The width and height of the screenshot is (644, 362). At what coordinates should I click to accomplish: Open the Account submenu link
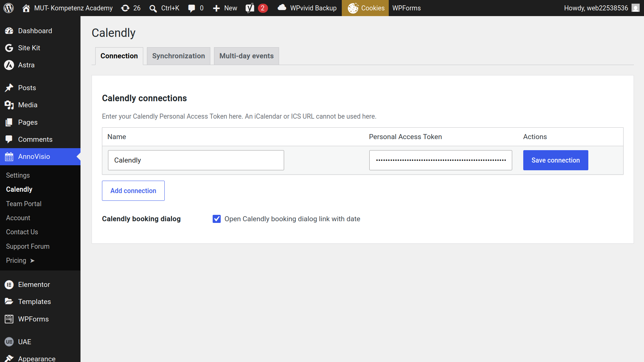pos(18,218)
